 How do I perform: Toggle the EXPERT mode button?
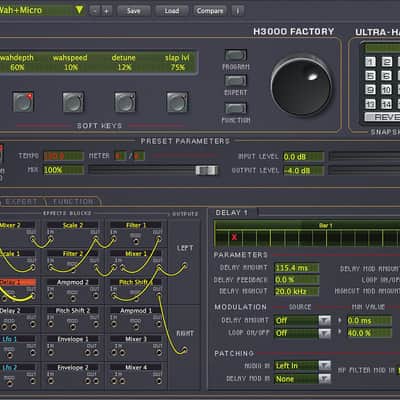[236, 81]
